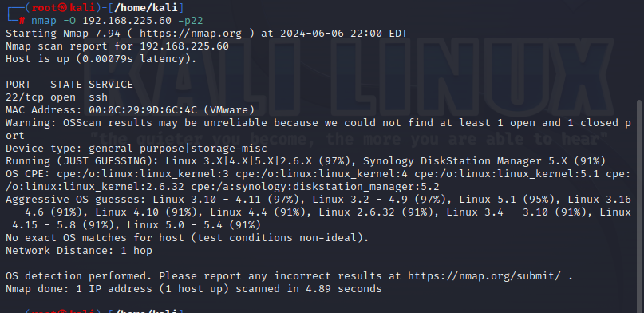
Task: Click the https://nmap.org link in the Starting line
Action: coord(191,34)
